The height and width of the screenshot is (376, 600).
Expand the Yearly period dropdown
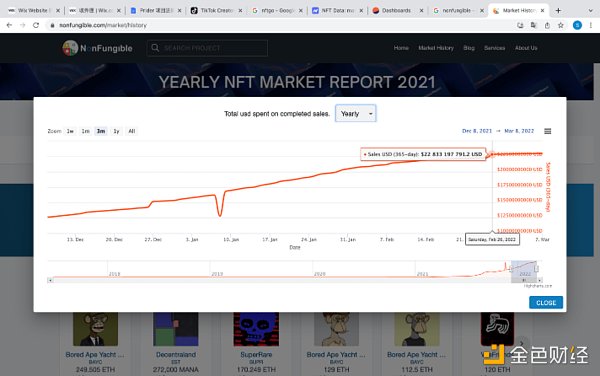[x=356, y=114]
